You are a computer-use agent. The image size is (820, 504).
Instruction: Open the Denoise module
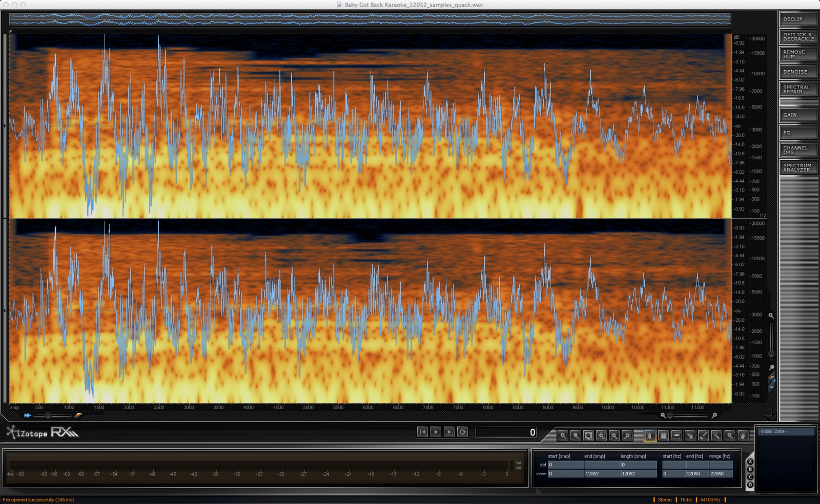(x=798, y=72)
